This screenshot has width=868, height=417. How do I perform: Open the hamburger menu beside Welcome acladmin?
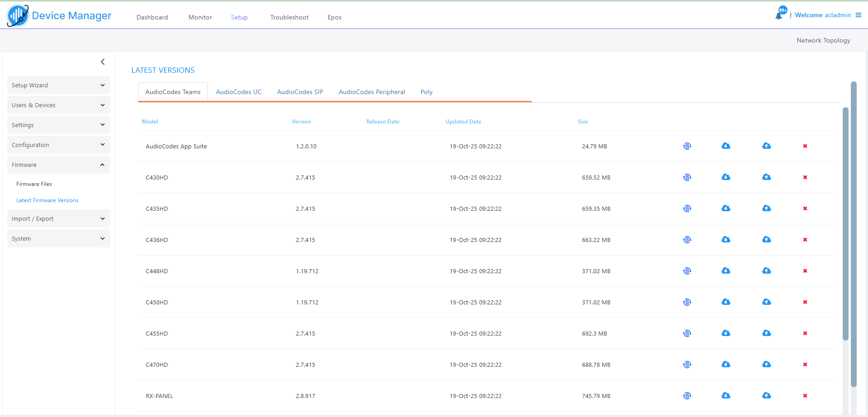click(x=858, y=15)
